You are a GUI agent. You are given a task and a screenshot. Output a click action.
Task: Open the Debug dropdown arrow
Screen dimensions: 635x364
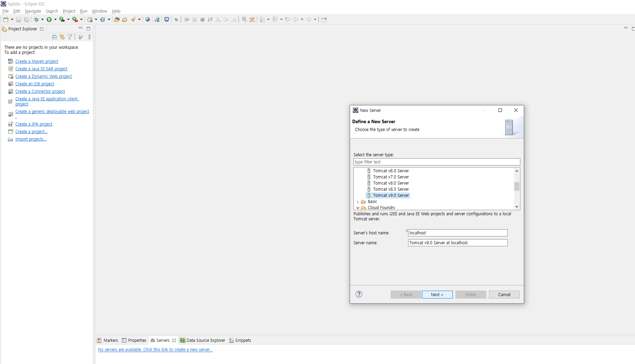[42, 19]
